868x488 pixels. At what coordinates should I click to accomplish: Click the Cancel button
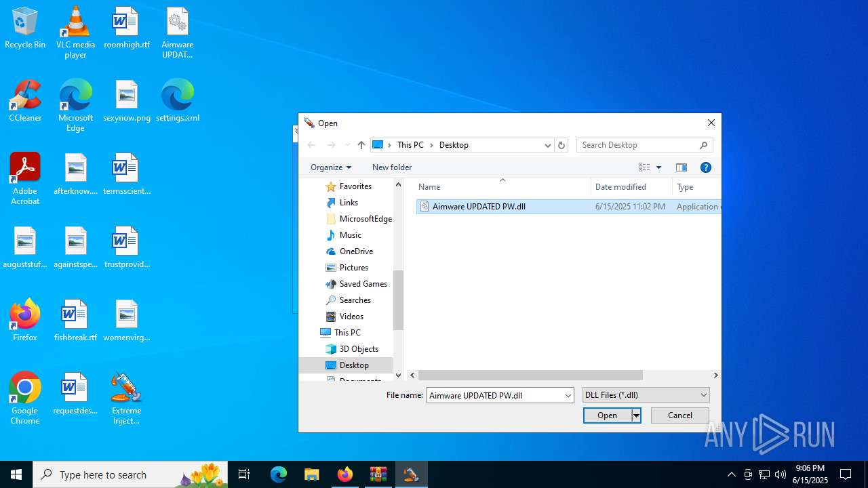680,415
